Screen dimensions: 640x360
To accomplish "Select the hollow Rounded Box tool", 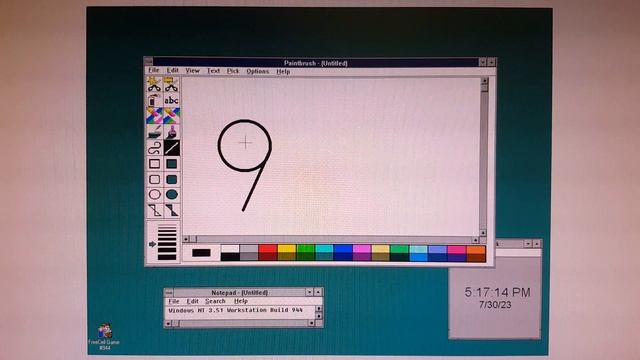I will pyautogui.click(x=154, y=179).
